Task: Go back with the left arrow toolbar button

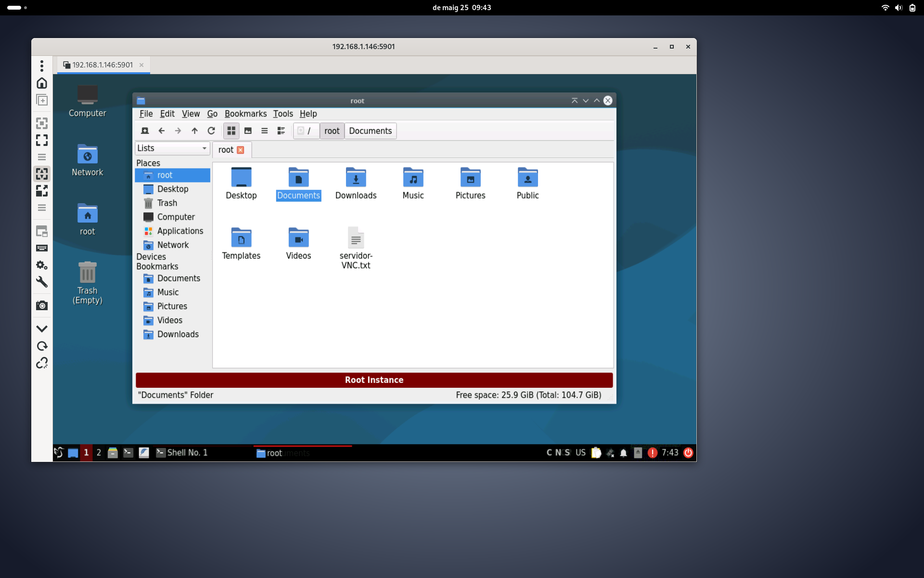Action: (162, 131)
